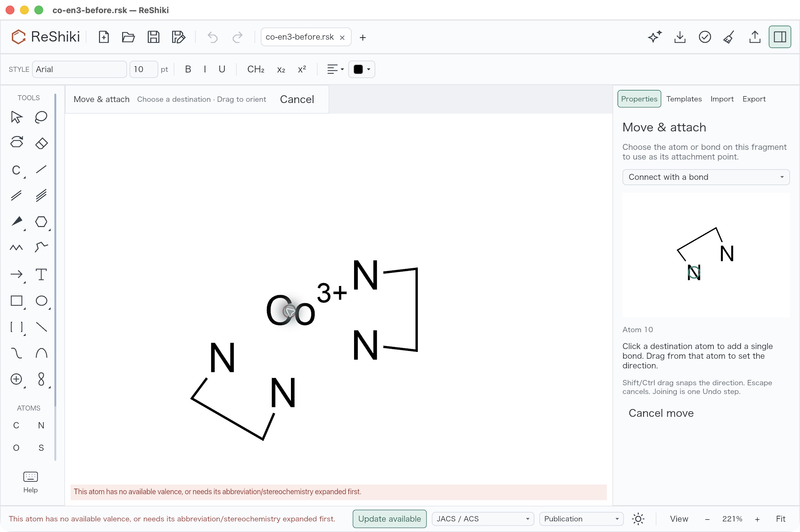Switch to the Import tab
Image resolution: width=800 pixels, height=532 pixels.
722,99
